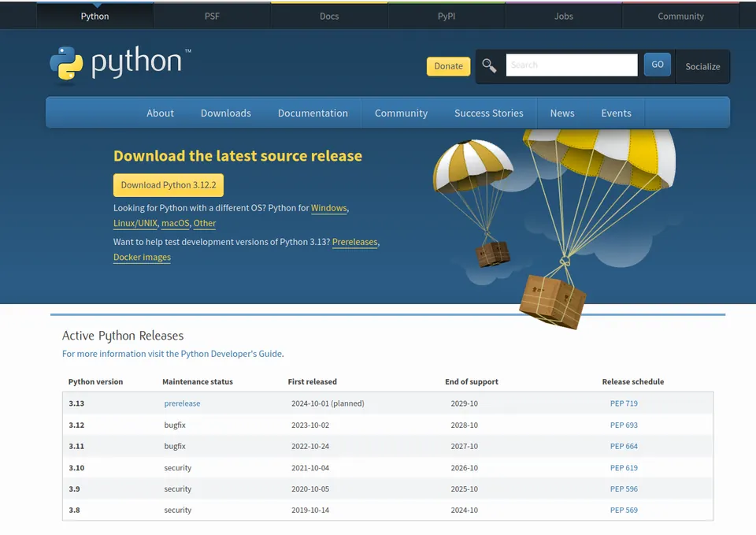The image size is (756, 535).
Task: Open the Prereleases link
Action: tap(355, 242)
